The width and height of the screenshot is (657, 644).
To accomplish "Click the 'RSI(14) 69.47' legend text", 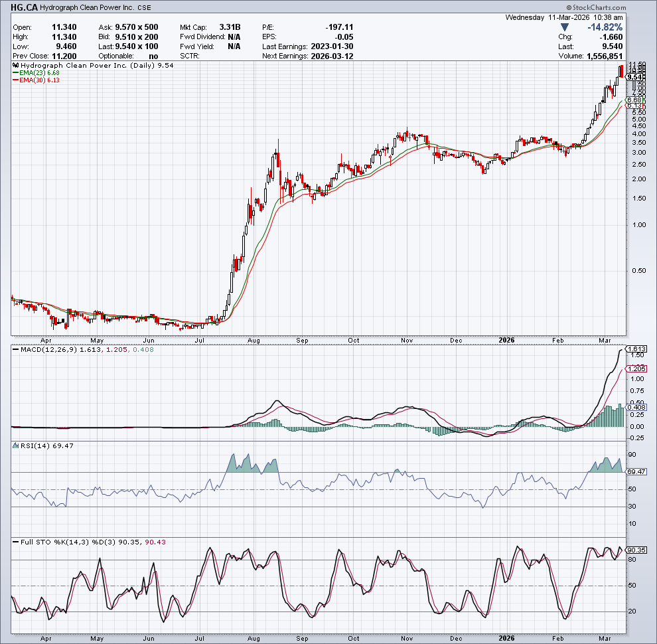I will (47, 445).
